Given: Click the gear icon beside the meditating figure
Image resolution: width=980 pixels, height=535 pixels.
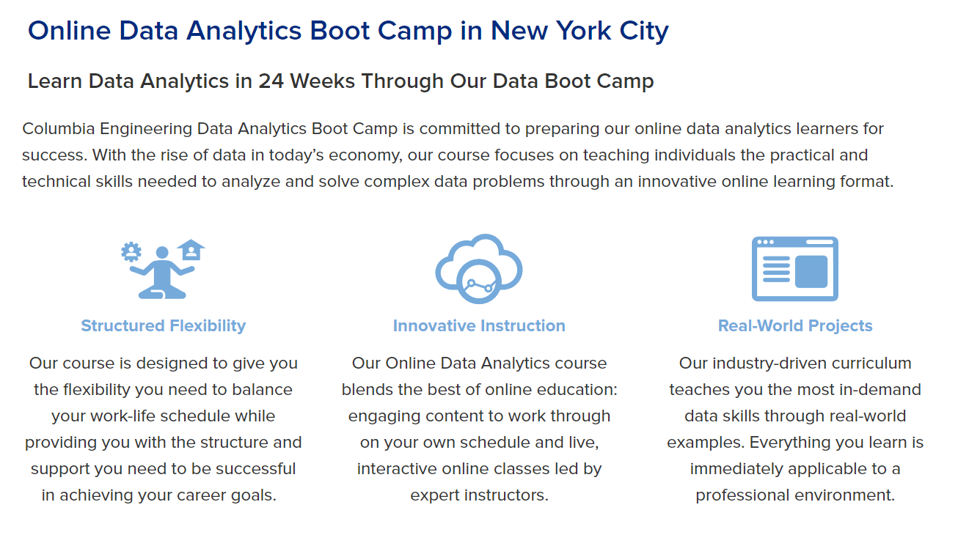Looking at the screenshot, I should pos(131,252).
